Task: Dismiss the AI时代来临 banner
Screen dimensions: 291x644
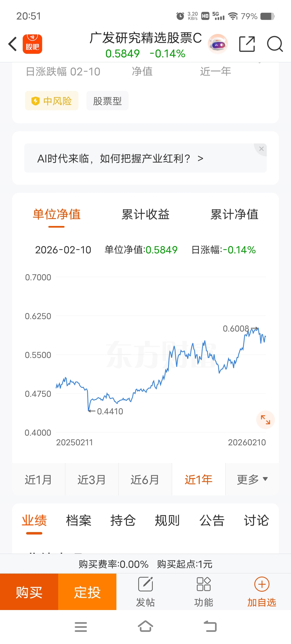Action: pos(261,149)
